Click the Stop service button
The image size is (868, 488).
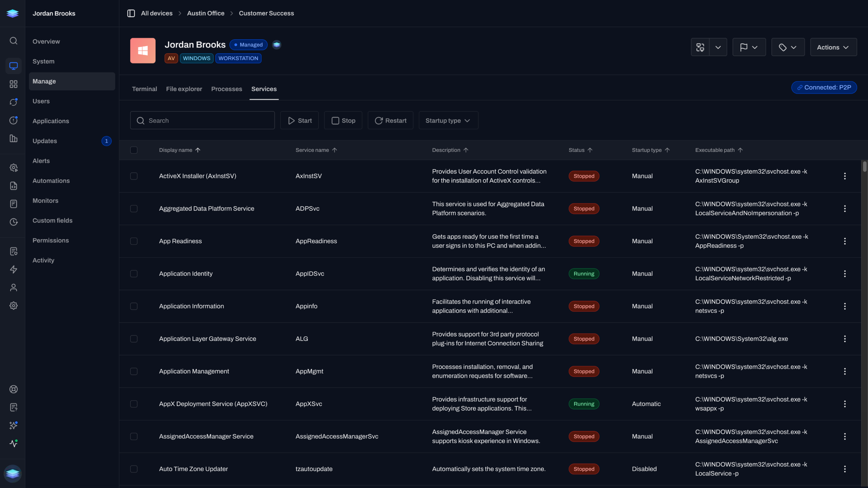(343, 120)
